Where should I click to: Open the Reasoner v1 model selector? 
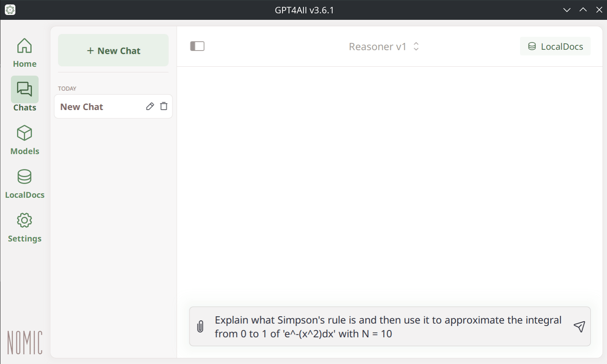click(377, 47)
